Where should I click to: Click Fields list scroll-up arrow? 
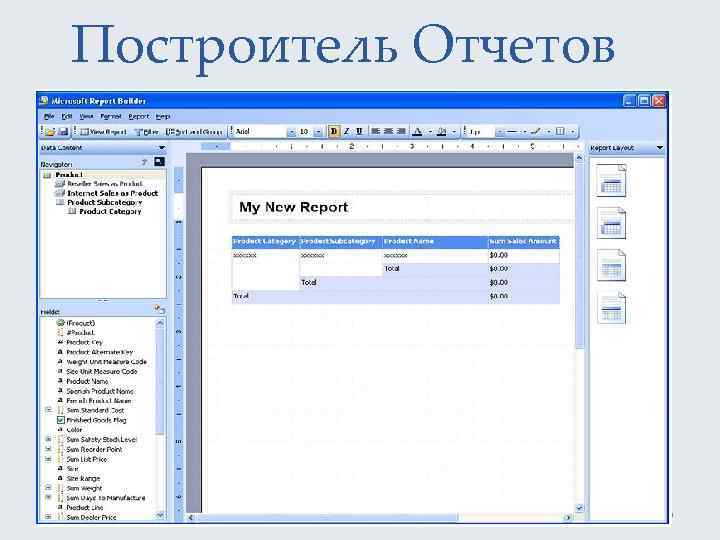pos(160,323)
